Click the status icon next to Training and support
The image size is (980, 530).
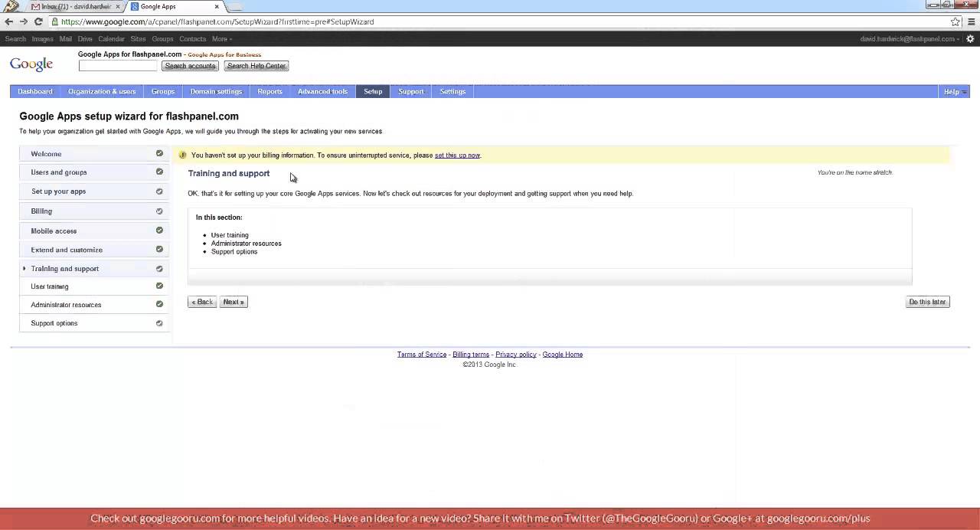pos(159,269)
